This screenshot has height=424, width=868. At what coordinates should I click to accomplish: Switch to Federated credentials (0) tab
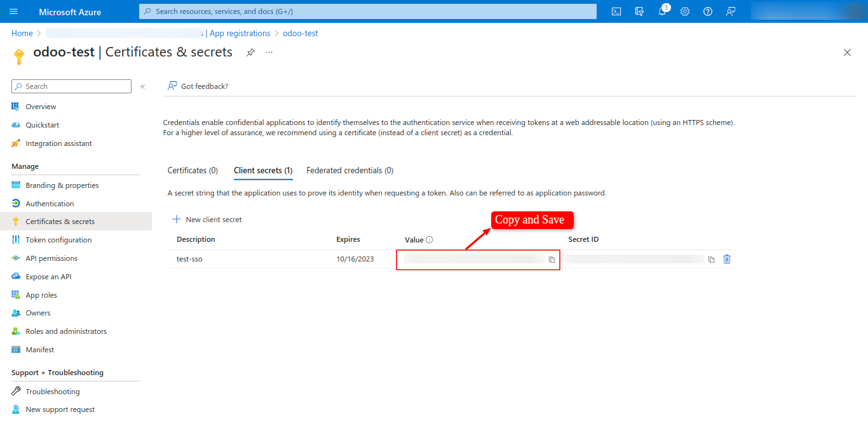(x=349, y=171)
